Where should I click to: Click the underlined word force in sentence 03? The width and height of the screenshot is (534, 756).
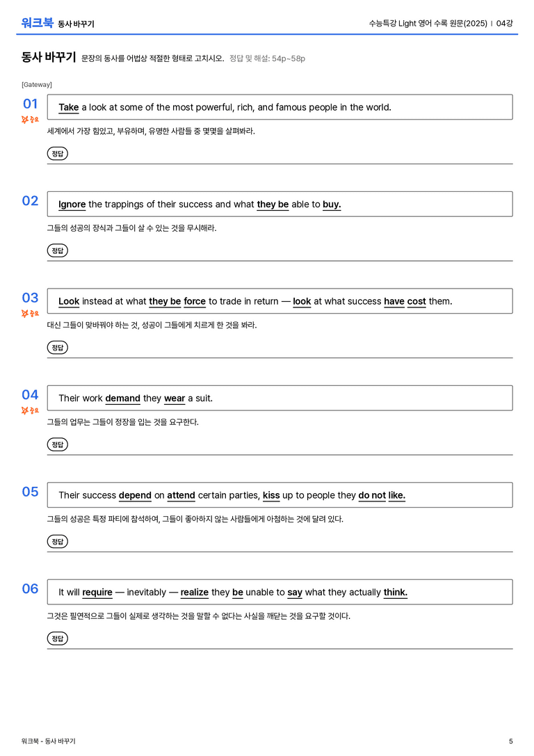click(195, 301)
